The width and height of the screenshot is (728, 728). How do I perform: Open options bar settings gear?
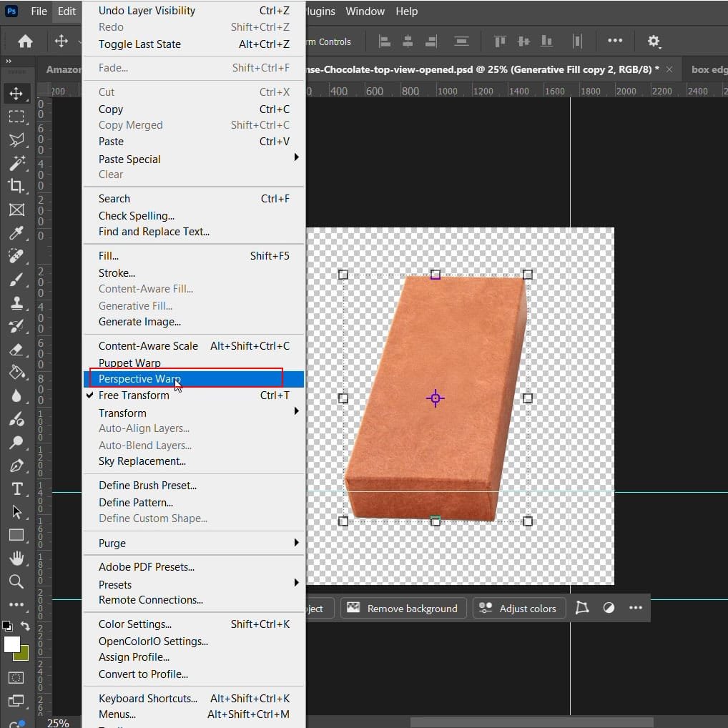654,41
